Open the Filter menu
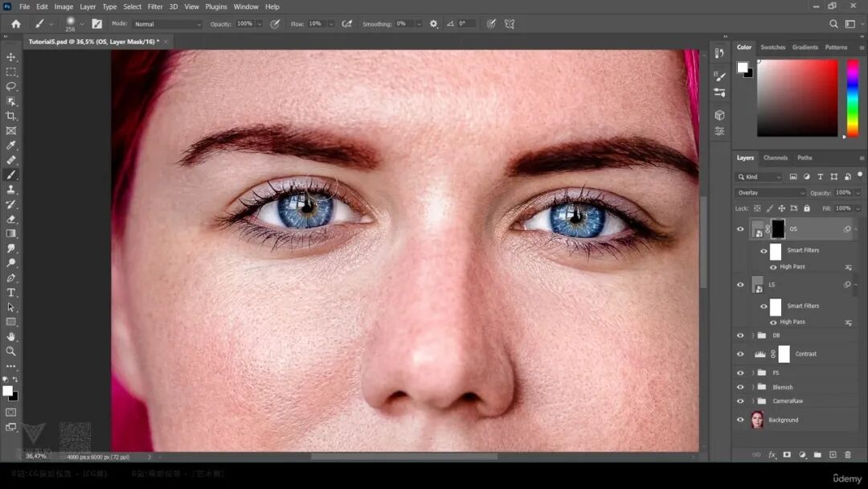The image size is (868, 489). coord(155,6)
